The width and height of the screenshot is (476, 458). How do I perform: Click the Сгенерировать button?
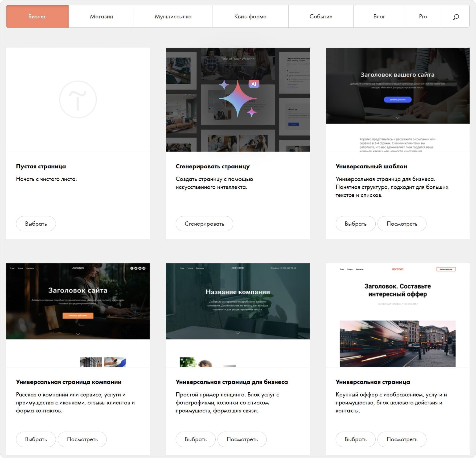click(204, 224)
